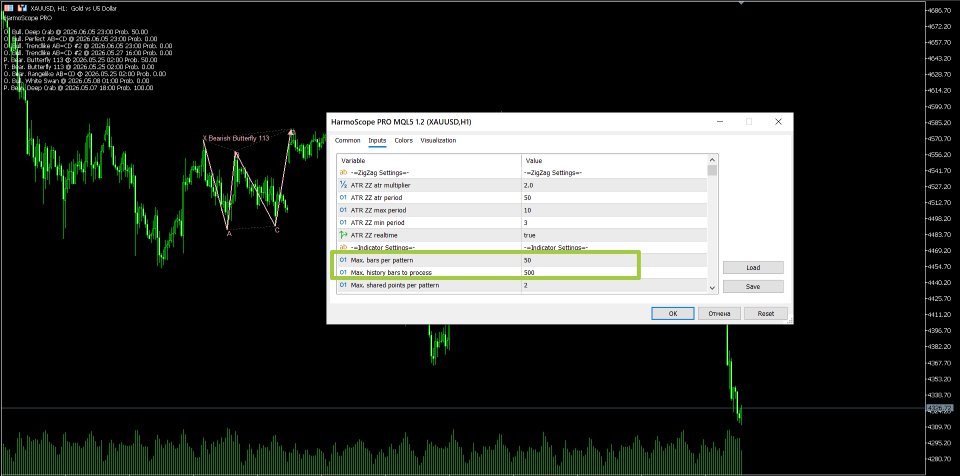
Task: Open the Colors tab
Action: pyautogui.click(x=403, y=140)
